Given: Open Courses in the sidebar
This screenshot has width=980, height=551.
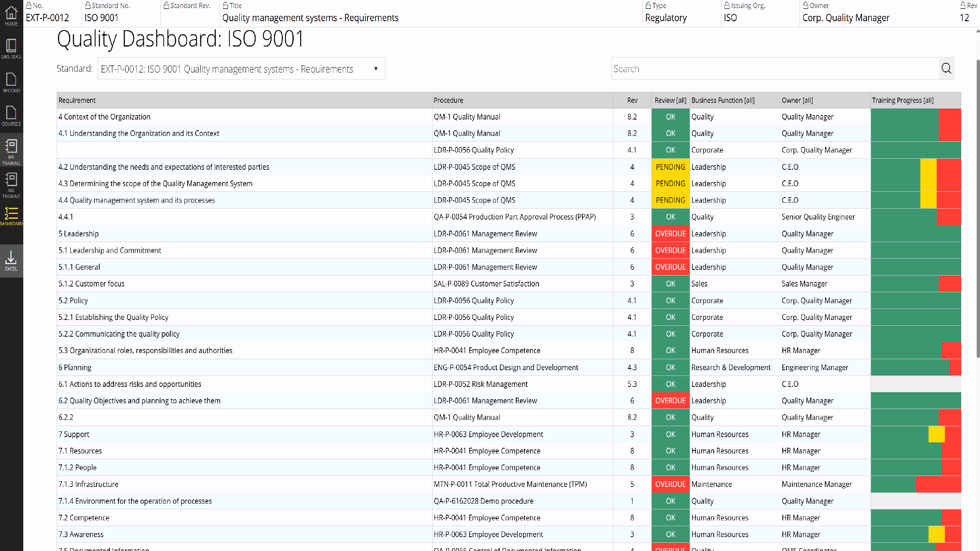Looking at the screenshot, I should [11, 116].
